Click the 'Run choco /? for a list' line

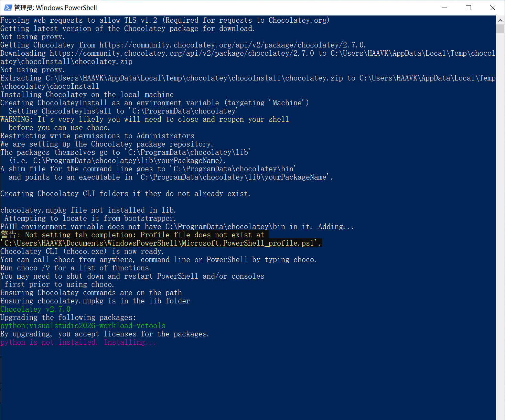pyautogui.click(x=76, y=268)
